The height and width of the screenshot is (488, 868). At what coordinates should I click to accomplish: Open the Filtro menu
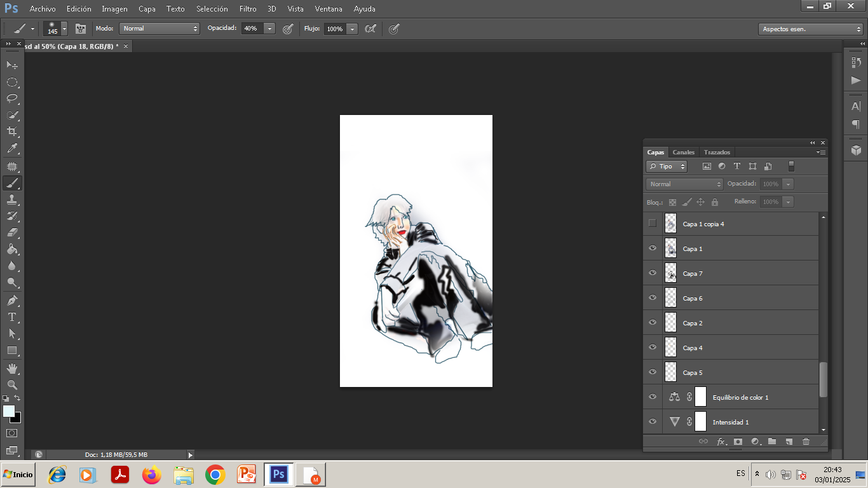[248, 9]
